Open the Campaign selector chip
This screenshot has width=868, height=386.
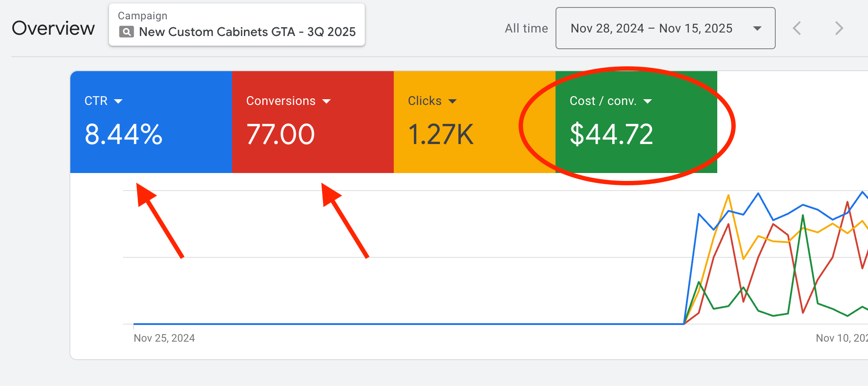coord(237,25)
